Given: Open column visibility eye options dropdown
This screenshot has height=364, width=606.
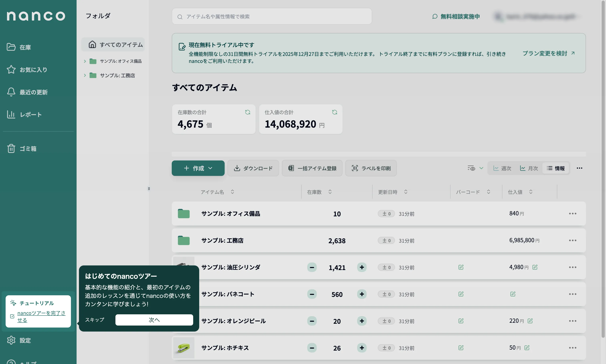Looking at the screenshot, I should pyautogui.click(x=475, y=168).
